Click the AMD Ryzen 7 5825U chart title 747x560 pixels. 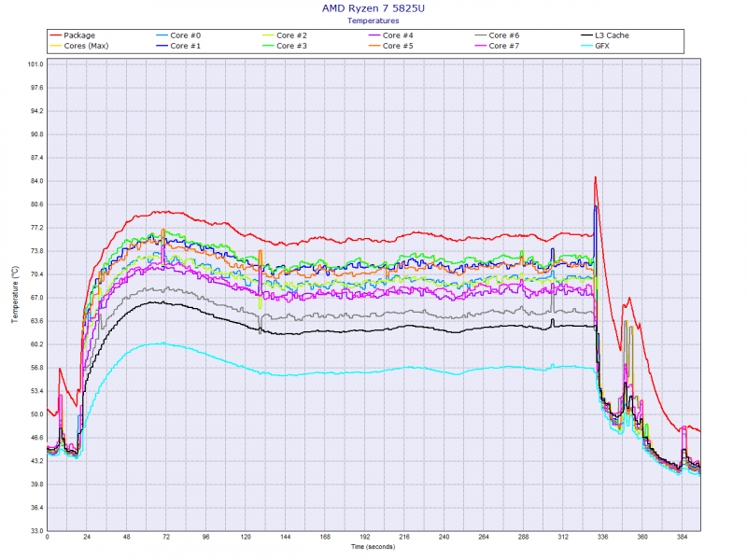(373, 8)
